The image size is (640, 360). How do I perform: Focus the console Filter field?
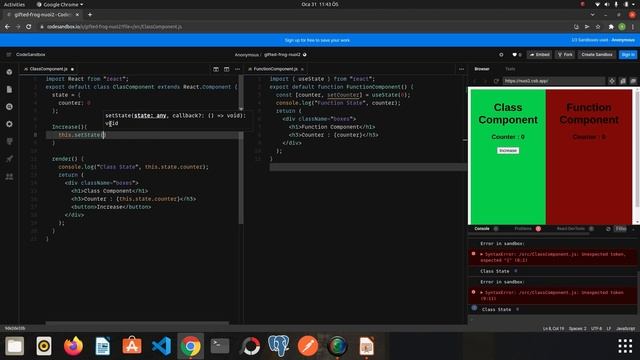coord(621,229)
